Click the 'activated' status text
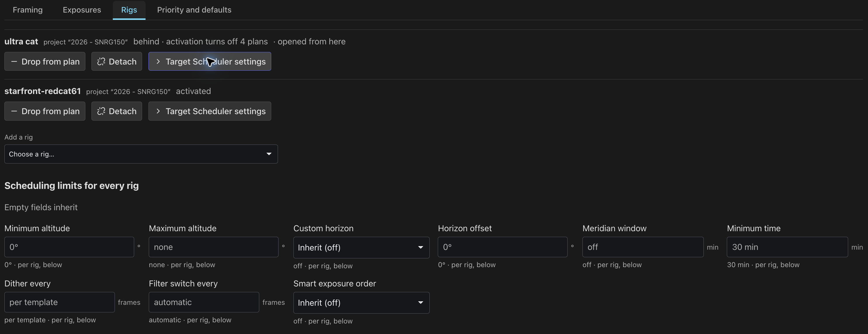Image resolution: width=868 pixels, height=334 pixels. [x=193, y=91]
